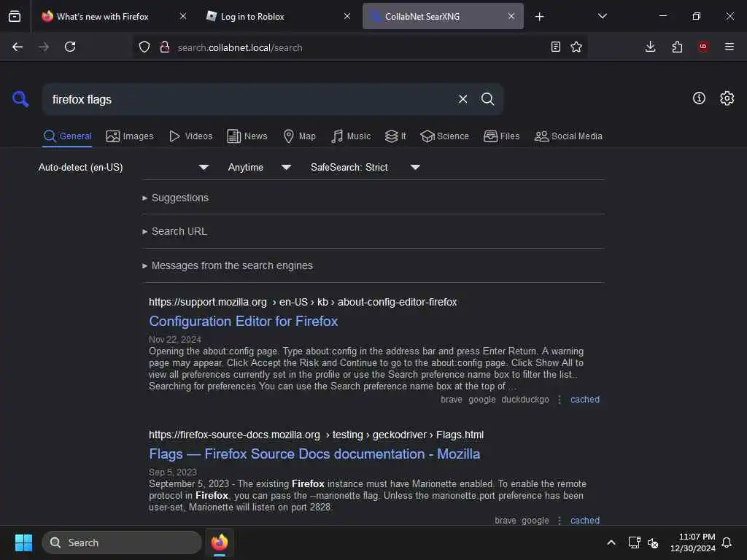Image resolution: width=747 pixels, height=560 pixels.
Task: Open SearXNG preferences gear icon
Action: 727,98
